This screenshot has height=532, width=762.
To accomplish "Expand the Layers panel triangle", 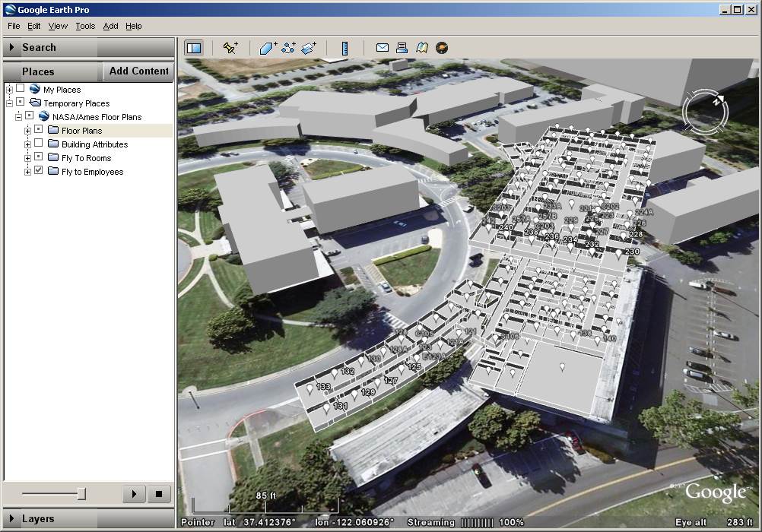I will tap(11, 518).
